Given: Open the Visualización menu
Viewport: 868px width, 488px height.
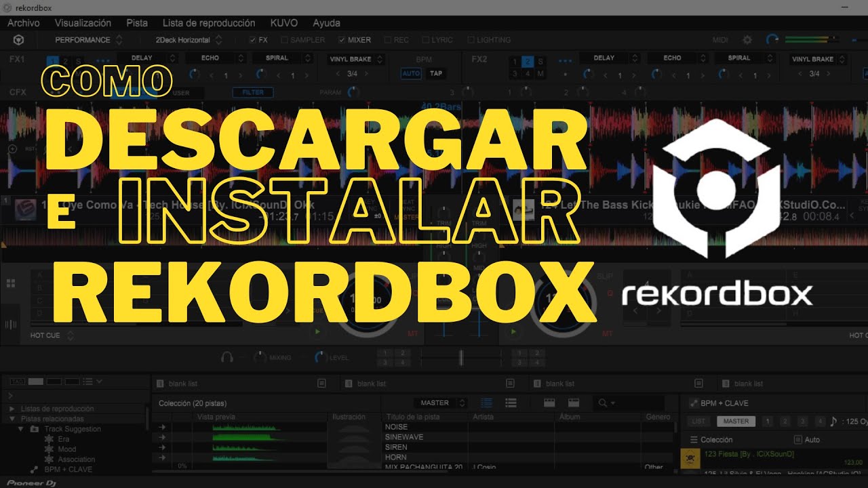Looking at the screenshot, I should [83, 23].
